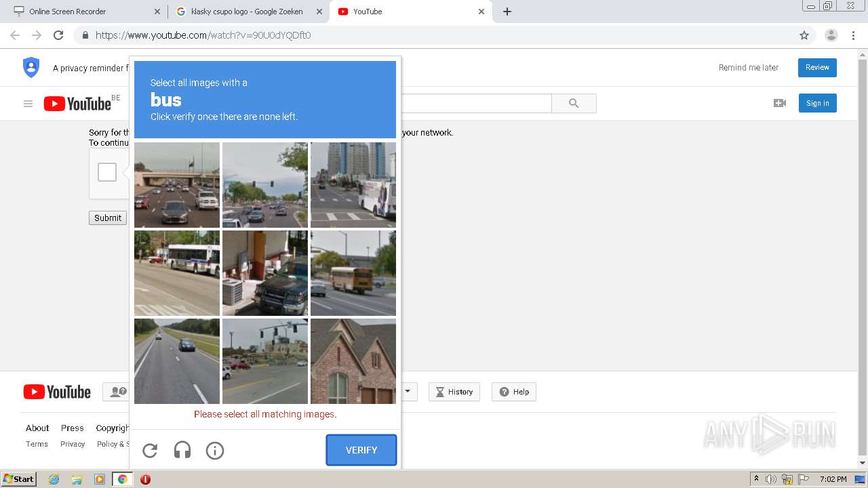868x488 pixels.
Task: Click the Submit button
Action: (x=108, y=218)
